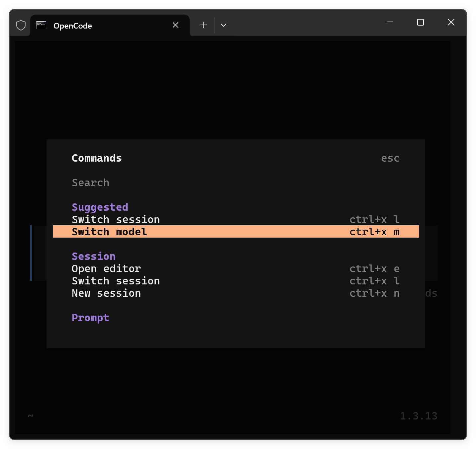
Task: Click the Session section heading
Action: (x=94, y=257)
